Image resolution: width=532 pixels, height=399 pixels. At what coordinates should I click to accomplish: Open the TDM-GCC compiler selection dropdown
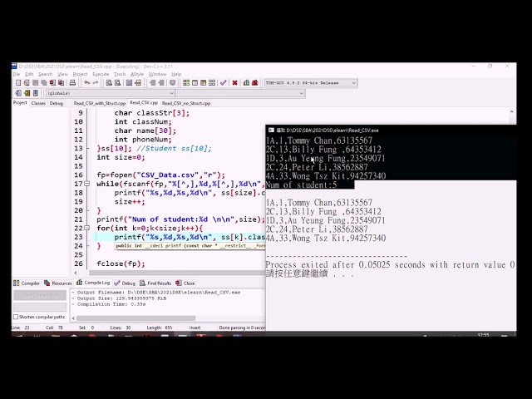pos(353,83)
